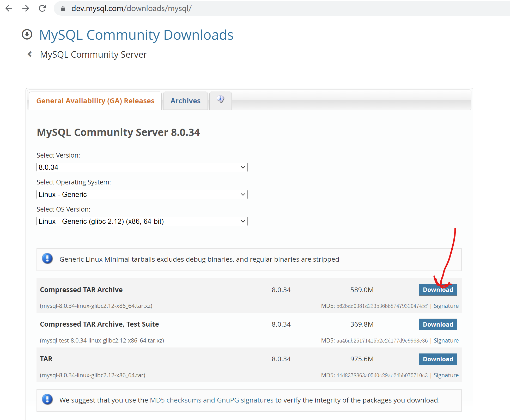The image size is (510, 420).
Task: Open the Select OS Version dropdown
Action: (x=142, y=221)
